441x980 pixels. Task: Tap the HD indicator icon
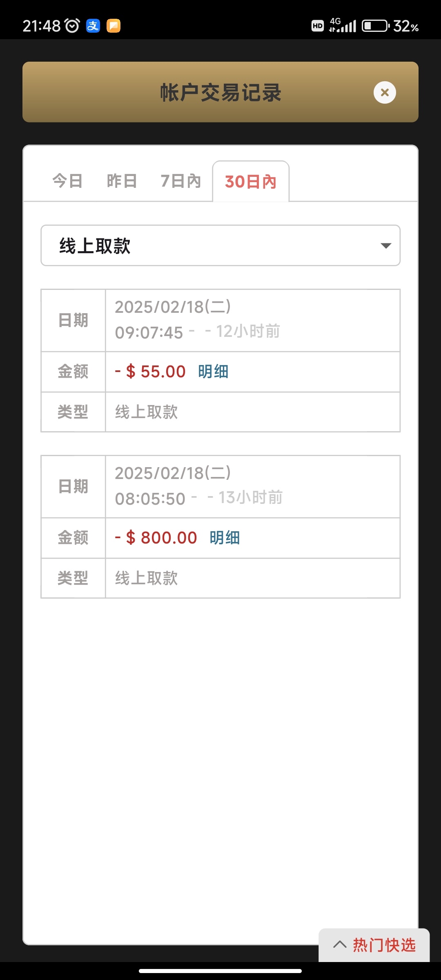(318, 26)
